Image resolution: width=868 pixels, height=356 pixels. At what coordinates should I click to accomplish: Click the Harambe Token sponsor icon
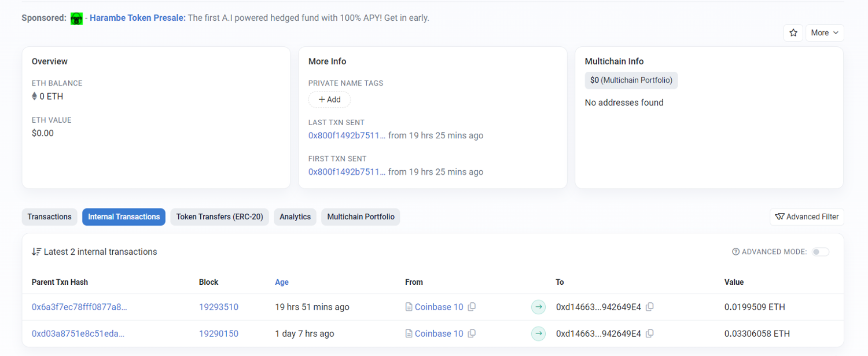tap(76, 19)
